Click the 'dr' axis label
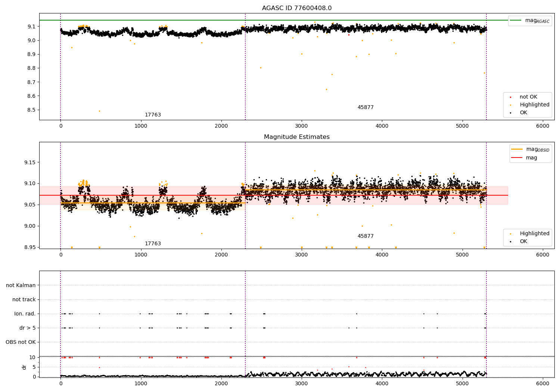560x392 pixels. (x=24, y=367)
